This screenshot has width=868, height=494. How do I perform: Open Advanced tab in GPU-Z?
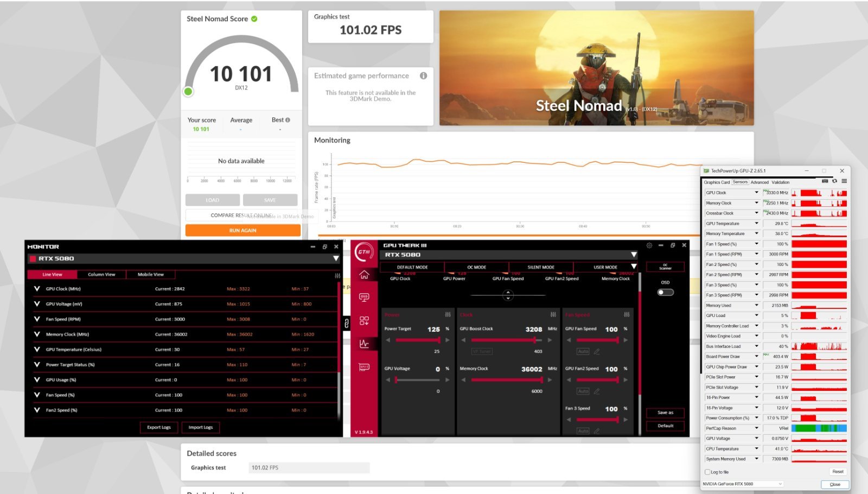[759, 182]
